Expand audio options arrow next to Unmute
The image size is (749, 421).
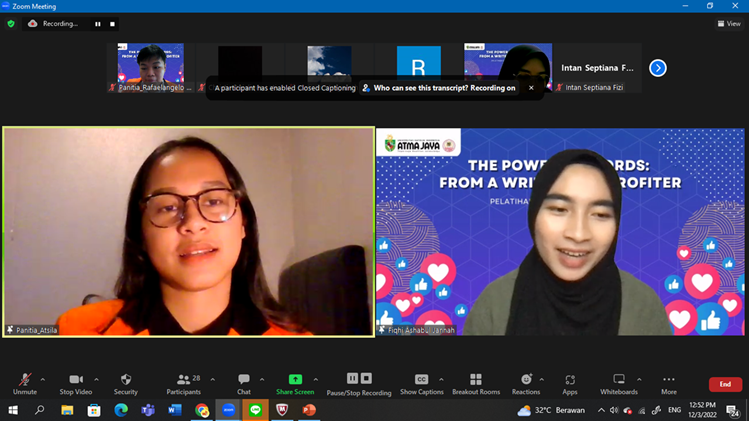pos(43,379)
